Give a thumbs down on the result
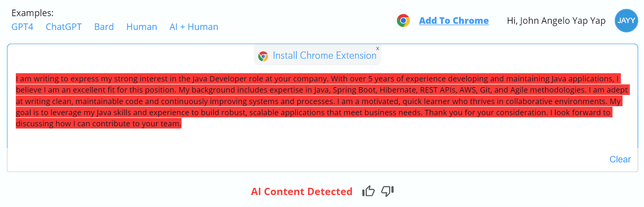The width and height of the screenshot is (644, 207). click(x=388, y=191)
